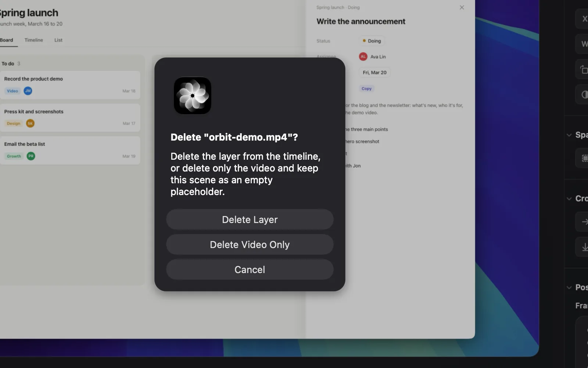Click the down-arrow icon under the Cro… section
This screenshot has height=368, width=588.
(x=584, y=247)
